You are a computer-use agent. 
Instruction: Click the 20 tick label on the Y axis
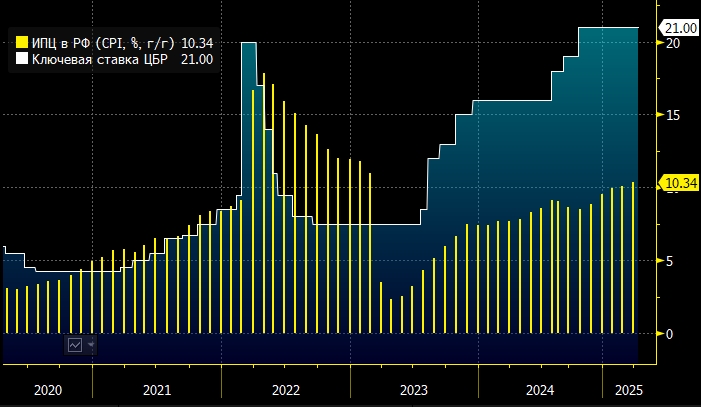[x=673, y=44]
